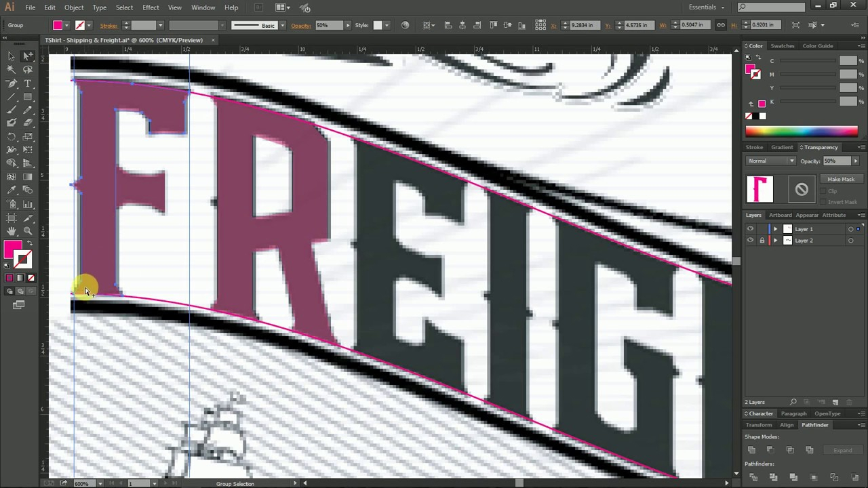The width and height of the screenshot is (868, 488).
Task: Expand Layer 1 disclosure triangle
Action: click(x=775, y=229)
